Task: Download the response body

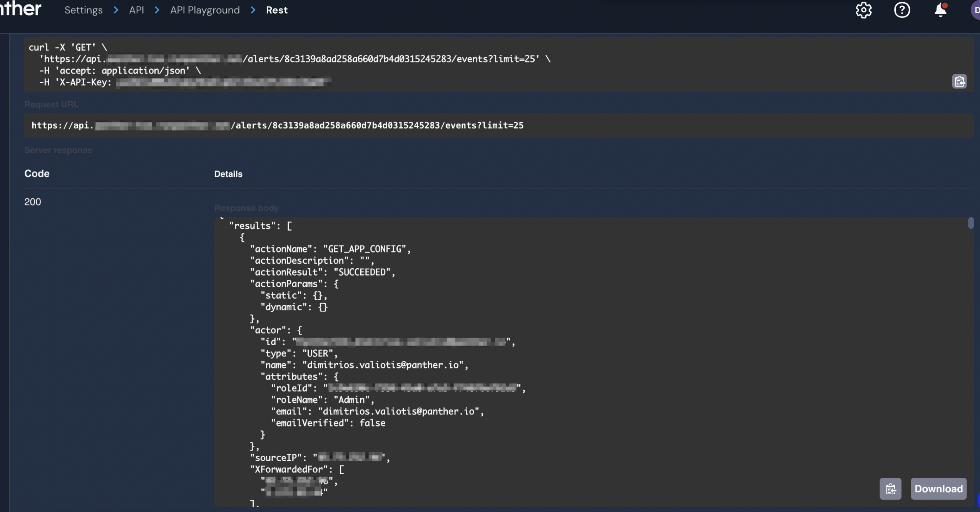Action: [938, 489]
